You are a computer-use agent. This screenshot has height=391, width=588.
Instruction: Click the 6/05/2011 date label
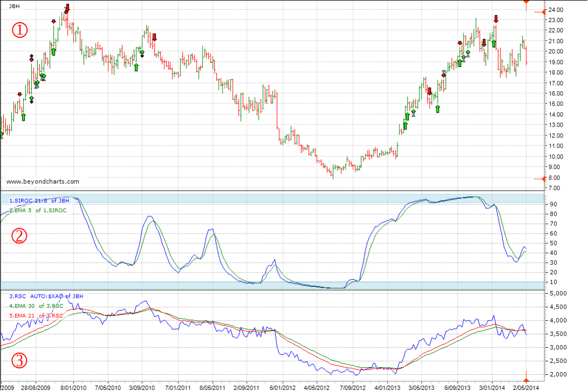pos(212,388)
